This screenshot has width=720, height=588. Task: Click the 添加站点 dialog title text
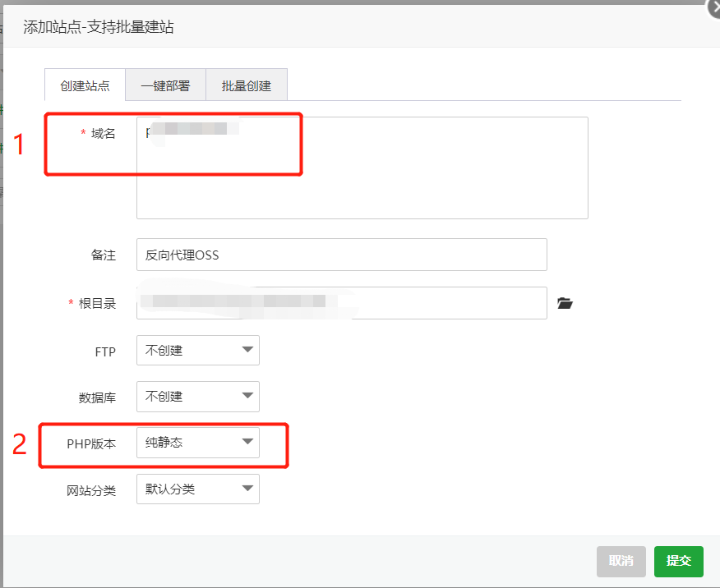click(99, 27)
